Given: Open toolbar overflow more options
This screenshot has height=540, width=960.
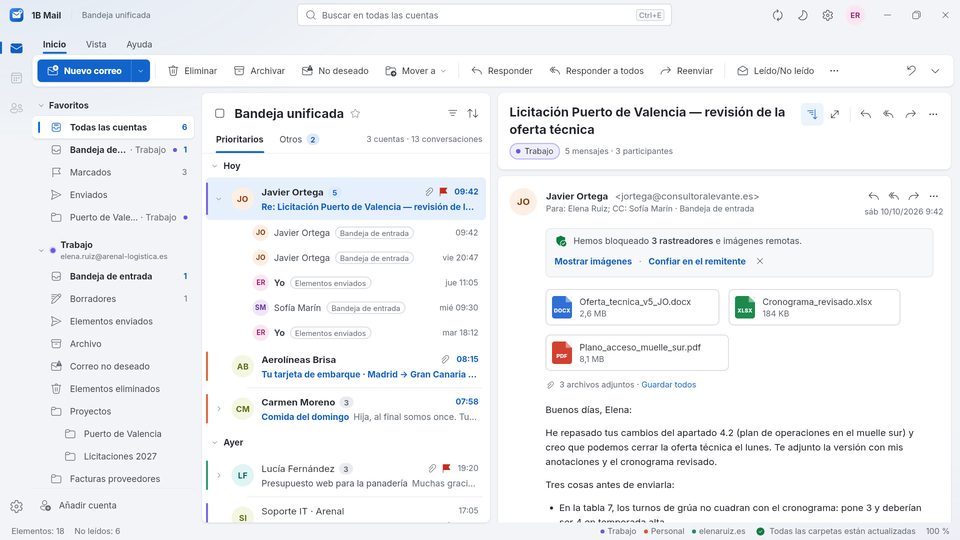Looking at the screenshot, I should pos(834,71).
